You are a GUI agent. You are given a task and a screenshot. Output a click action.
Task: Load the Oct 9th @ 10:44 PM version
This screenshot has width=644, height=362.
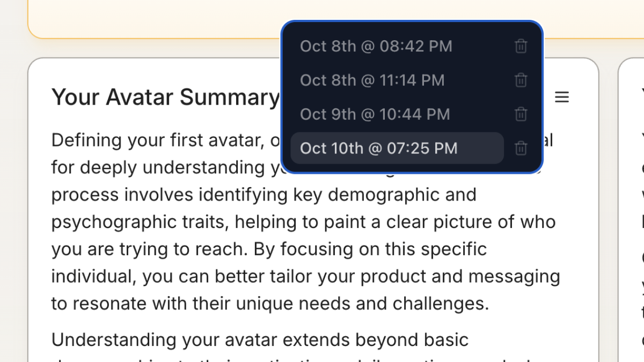click(375, 114)
